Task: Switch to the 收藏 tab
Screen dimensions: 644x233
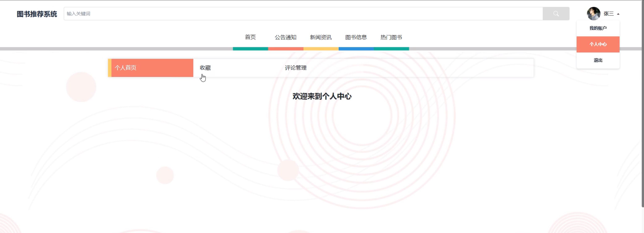Action: click(x=205, y=68)
